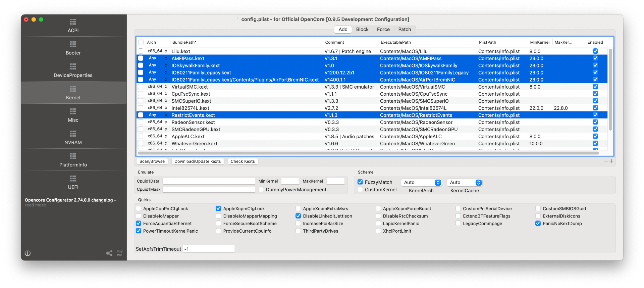This screenshot has height=288, width=644.
Task: Change the Arch selector for CpuTscSync.kext
Action: coord(157,94)
